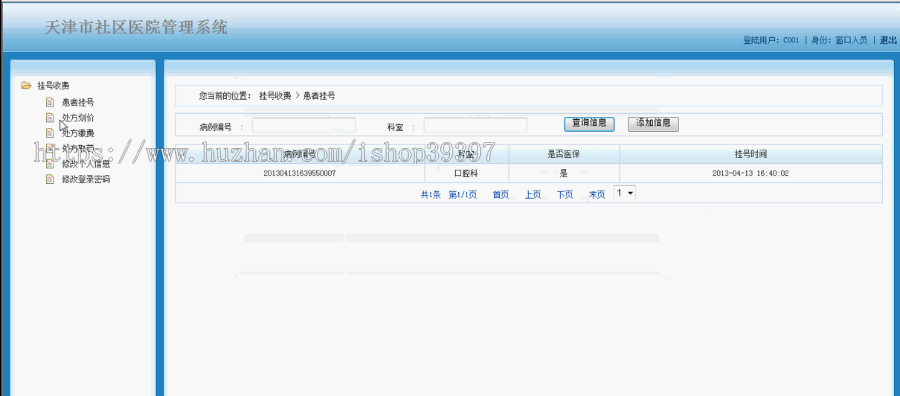Select the 口腔科 department cell
900x396 pixels.
click(x=466, y=173)
